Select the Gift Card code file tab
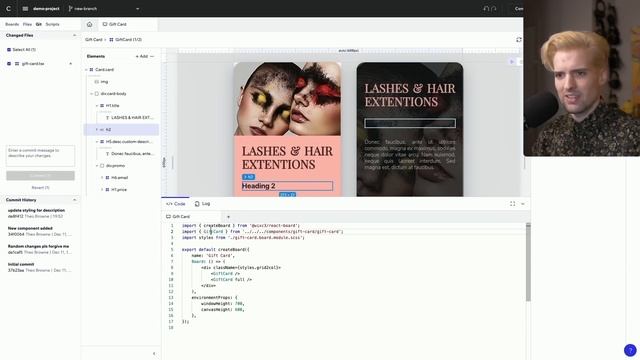 (178, 217)
